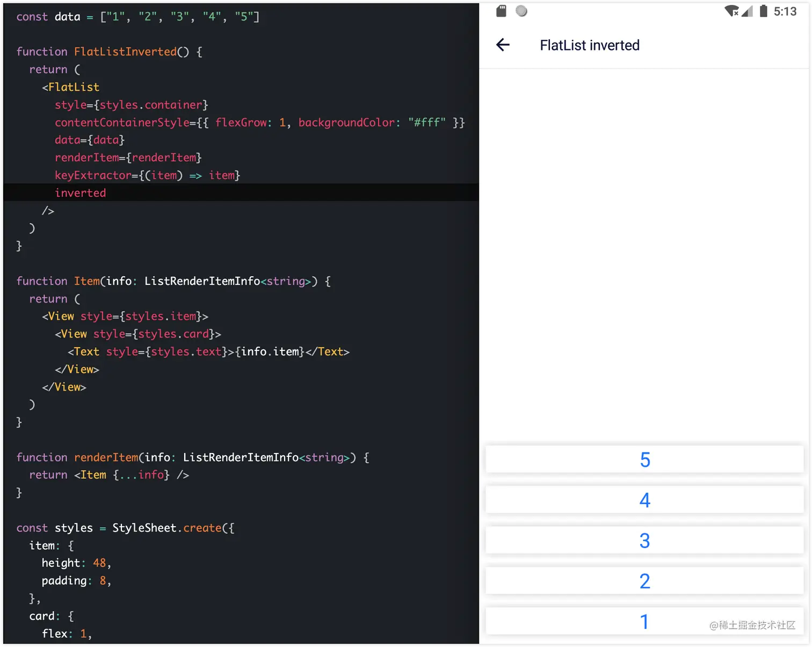Tap the FlatList inverted screen title
The image size is (812, 647).
click(590, 46)
